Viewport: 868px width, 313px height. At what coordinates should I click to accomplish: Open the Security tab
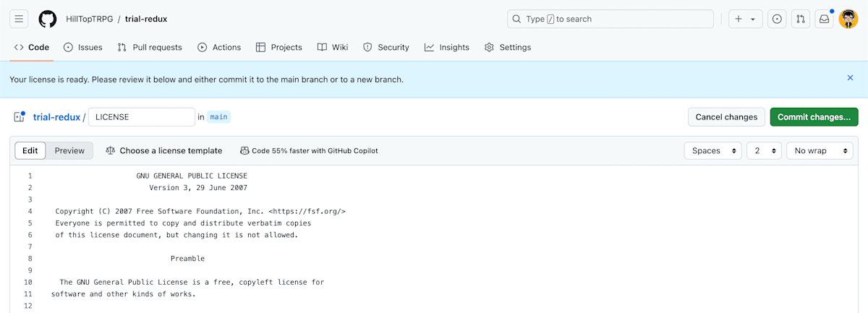tap(386, 47)
